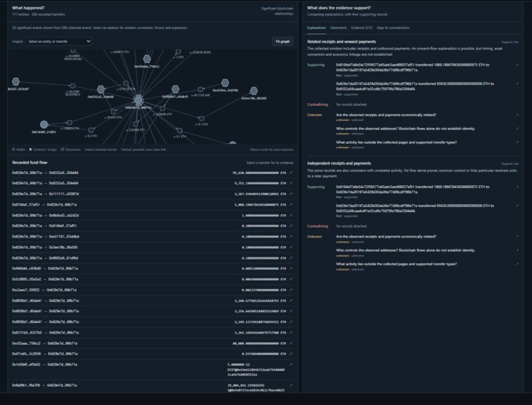
Task: Select the 0x3ee18b..8fa585 hexagon node in graph
Action: [254, 90]
